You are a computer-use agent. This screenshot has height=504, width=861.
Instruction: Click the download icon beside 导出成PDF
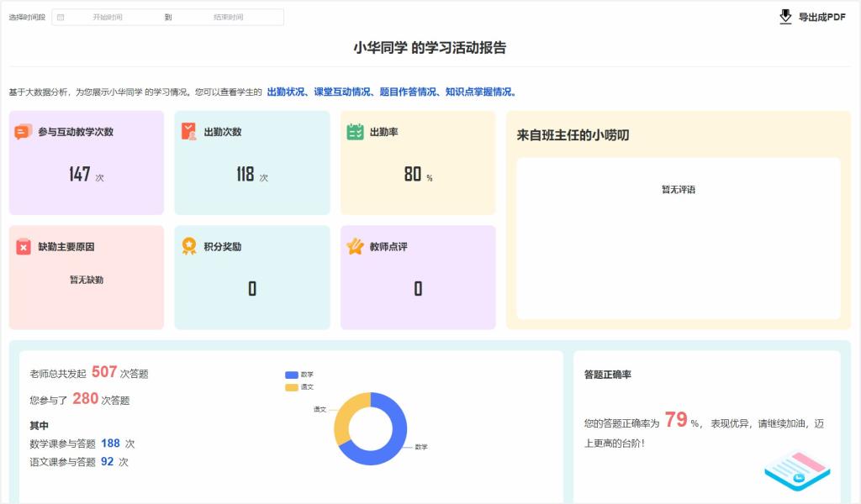(785, 17)
